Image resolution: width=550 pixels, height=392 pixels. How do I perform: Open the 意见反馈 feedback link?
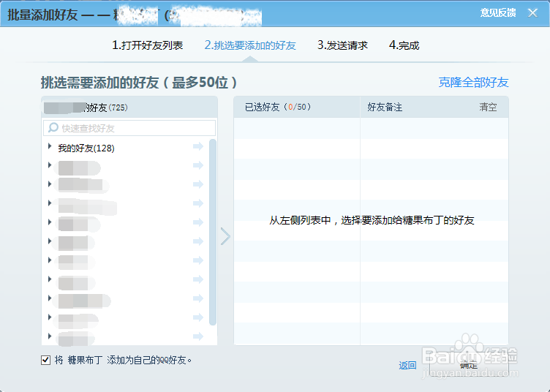[498, 13]
